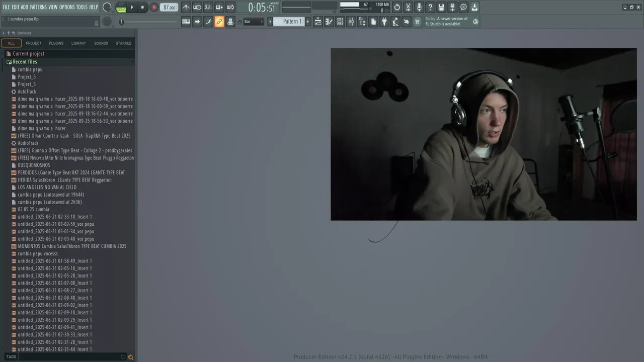Open the Piano roll view
This screenshot has width=644, height=362.
point(329,22)
